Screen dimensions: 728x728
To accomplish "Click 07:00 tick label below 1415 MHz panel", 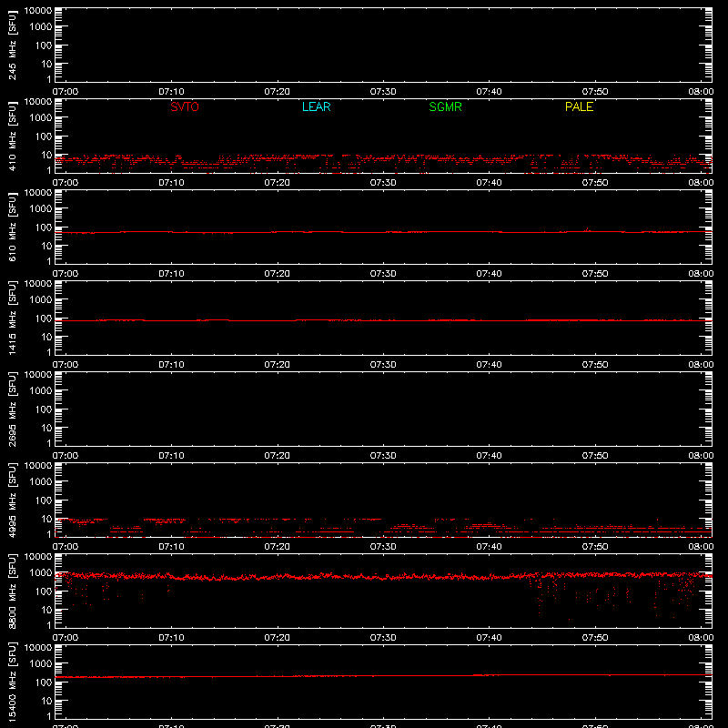I will point(66,365).
